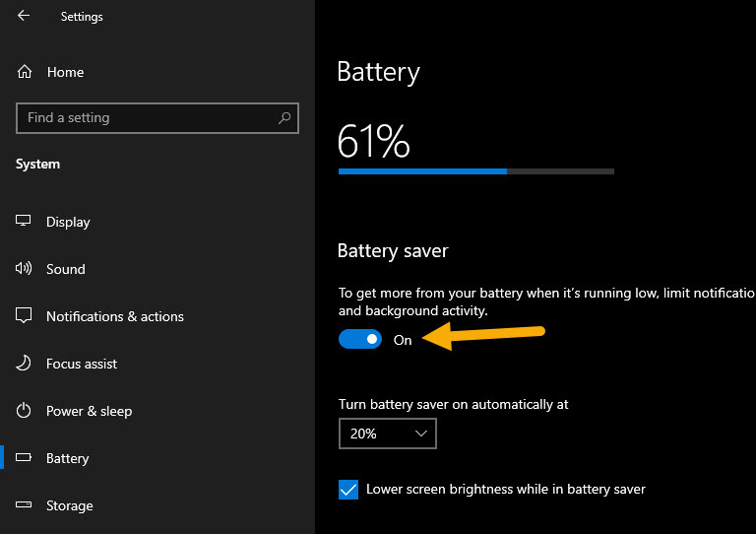Click the Display monitor icon
Screen dimensions: 756x534
pos(24,222)
